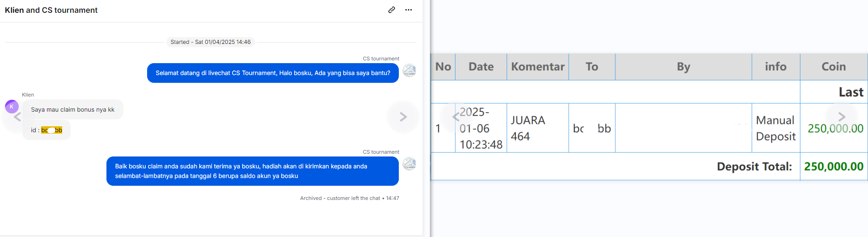Click the 'info' column header

776,67
